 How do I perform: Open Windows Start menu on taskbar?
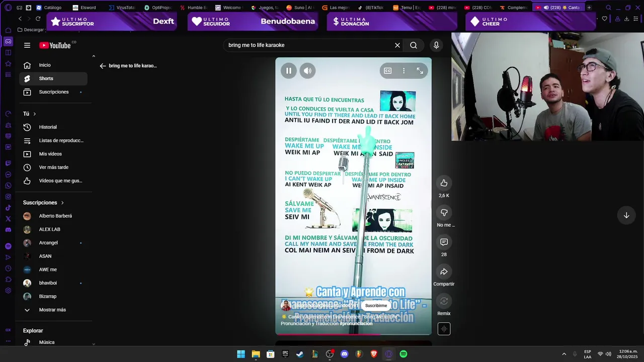[x=241, y=354]
